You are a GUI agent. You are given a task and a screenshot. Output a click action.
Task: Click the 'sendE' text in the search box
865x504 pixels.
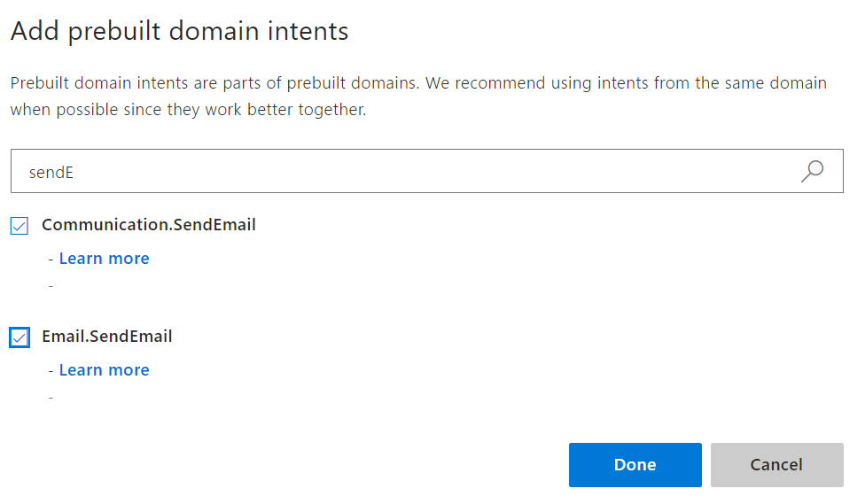click(x=51, y=172)
